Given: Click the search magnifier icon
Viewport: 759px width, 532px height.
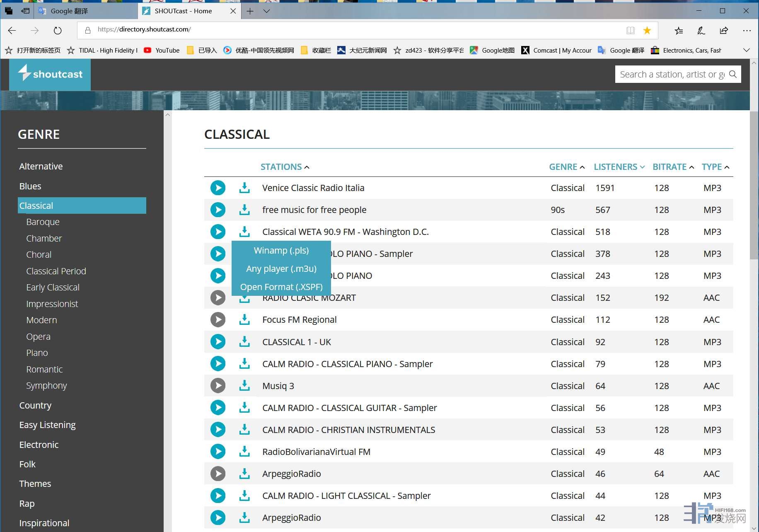Looking at the screenshot, I should pyautogui.click(x=732, y=74).
